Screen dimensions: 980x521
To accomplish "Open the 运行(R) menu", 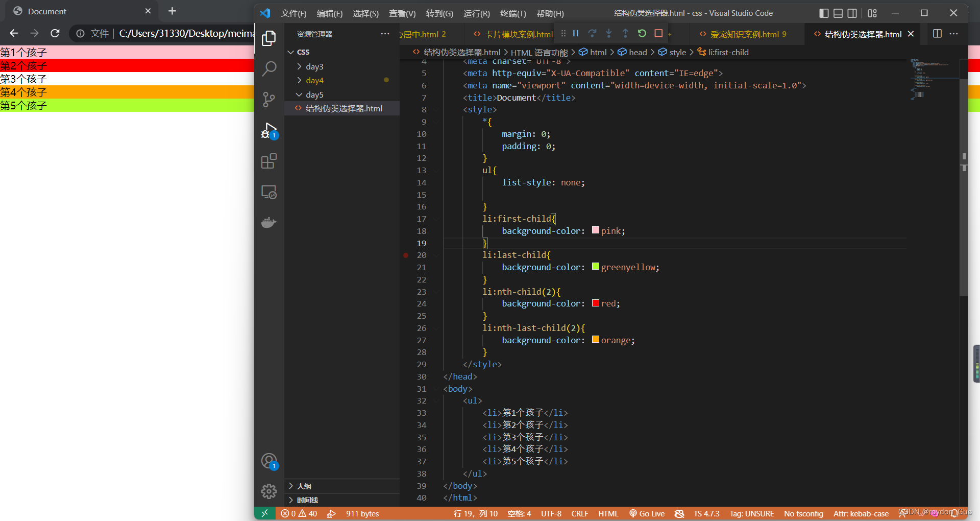I will click(476, 13).
